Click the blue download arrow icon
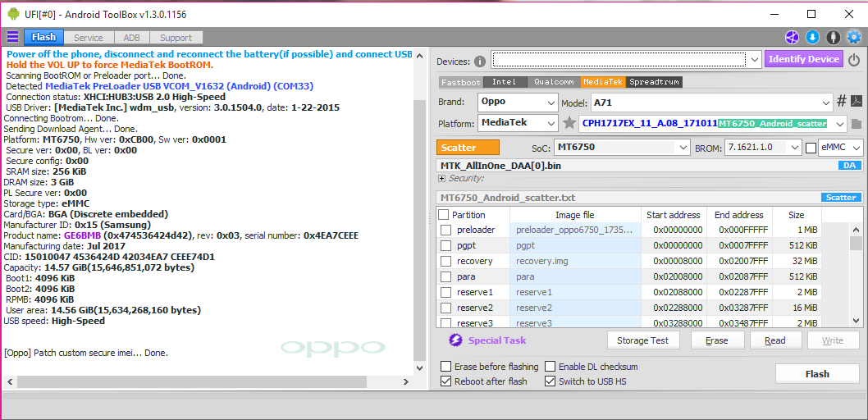Image resolution: width=868 pixels, height=420 pixels. click(x=812, y=37)
